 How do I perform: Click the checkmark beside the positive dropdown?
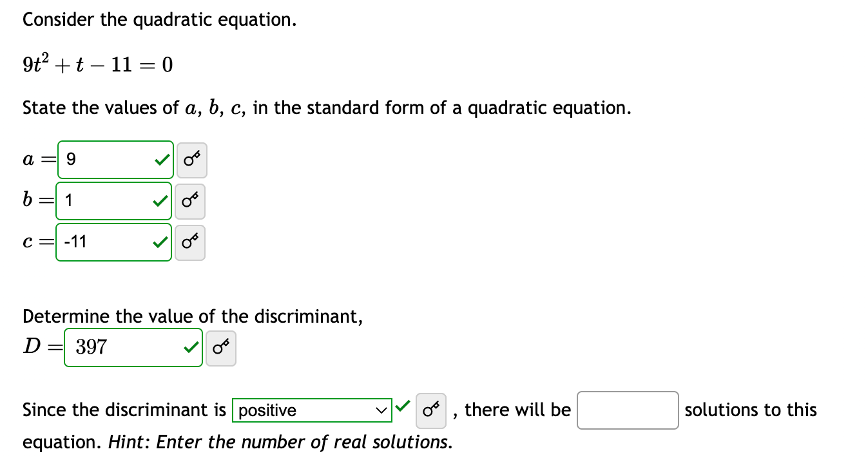tap(403, 406)
